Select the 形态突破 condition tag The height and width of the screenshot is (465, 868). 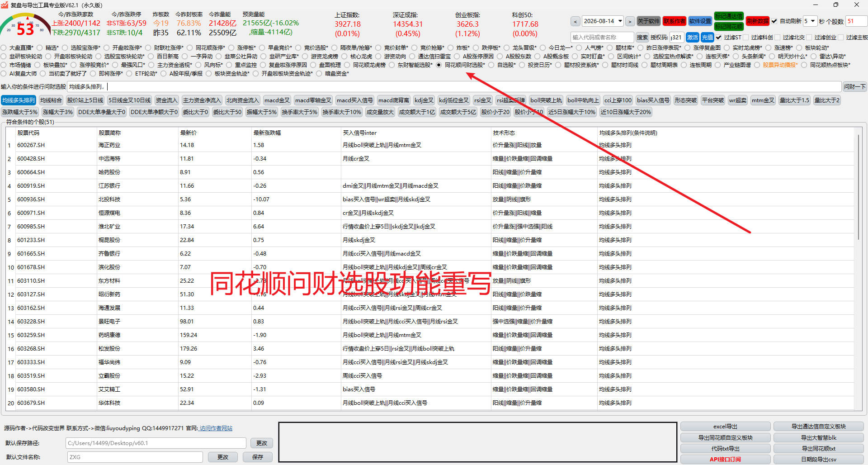(685, 100)
